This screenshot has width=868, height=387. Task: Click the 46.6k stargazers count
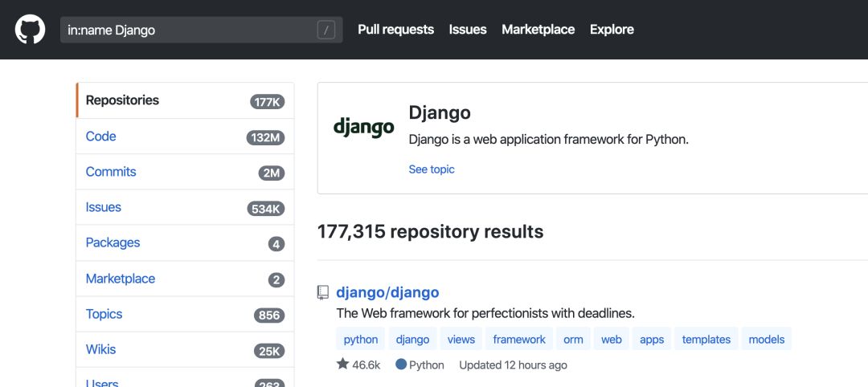click(366, 365)
